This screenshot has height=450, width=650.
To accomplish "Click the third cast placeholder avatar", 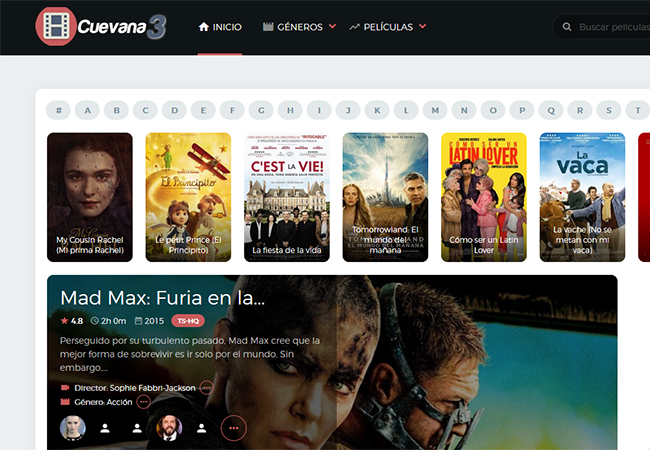I will [x=137, y=428].
